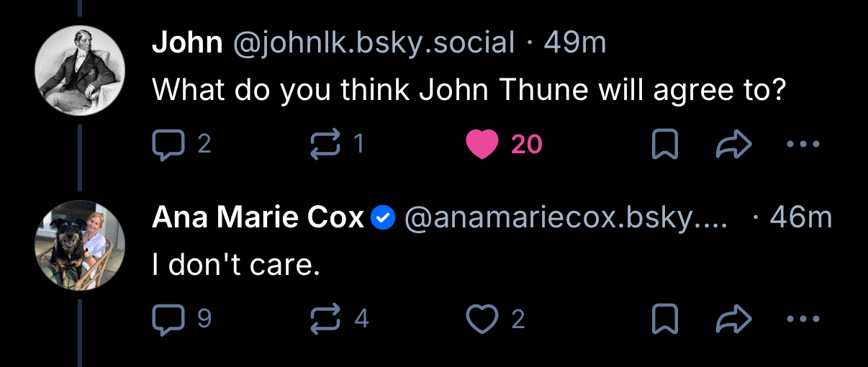Open the @johnlk.bsky.social handle link
868x367 pixels.
[374, 43]
